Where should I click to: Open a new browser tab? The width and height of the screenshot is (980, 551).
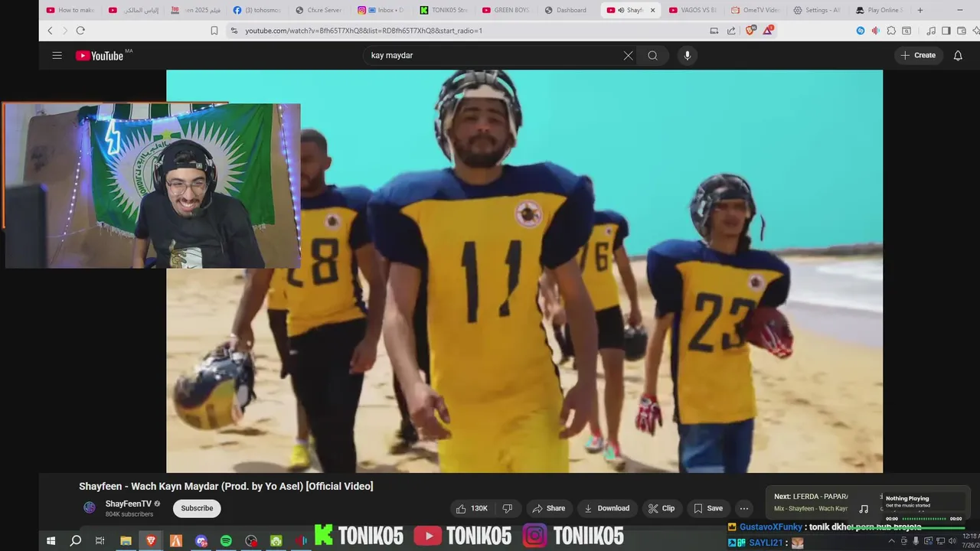tap(920, 10)
